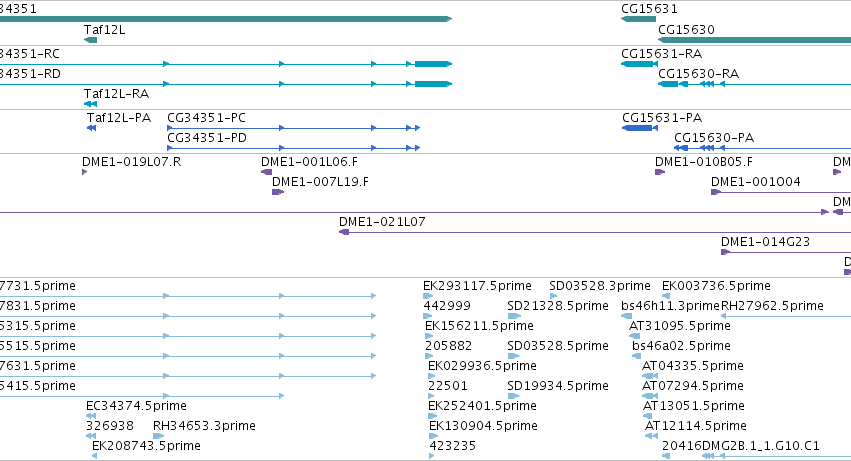Select the DME1-007L19.F feature marker
The image size is (851, 461).
tap(278, 192)
